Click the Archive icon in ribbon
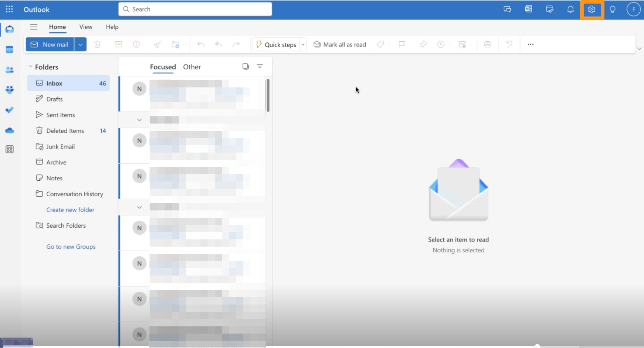644x348 pixels. pos(118,44)
